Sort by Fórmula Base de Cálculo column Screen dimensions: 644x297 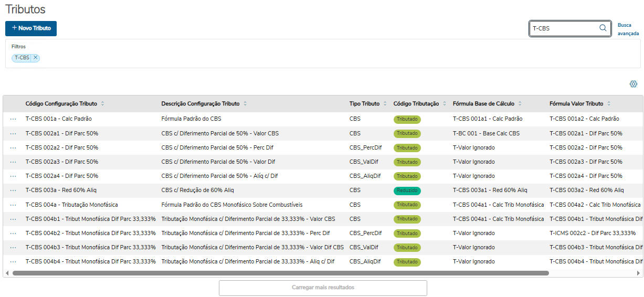(x=520, y=104)
